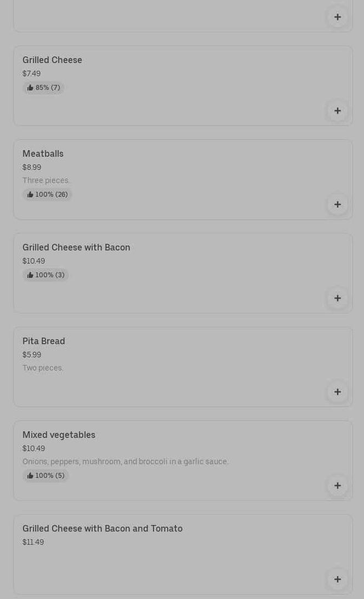
Task: Click the Mixed vegetables garlic sauce description
Action: (125, 462)
